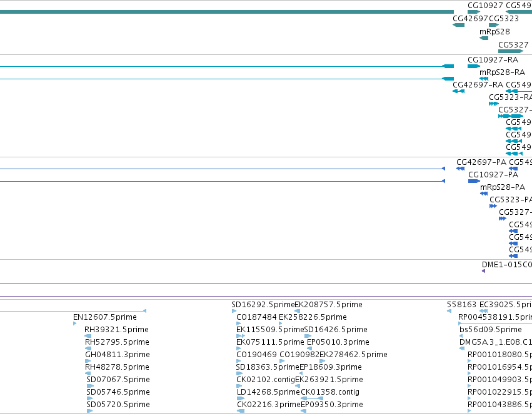Image resolution: width=532 pixels, height=414 pixels.
Task: Click EST label EK208757.5prime
Action: [x=328, y=305]
